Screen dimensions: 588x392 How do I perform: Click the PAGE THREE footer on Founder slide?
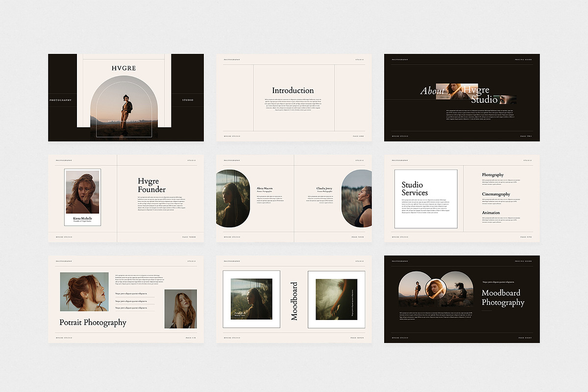(189, 237)
